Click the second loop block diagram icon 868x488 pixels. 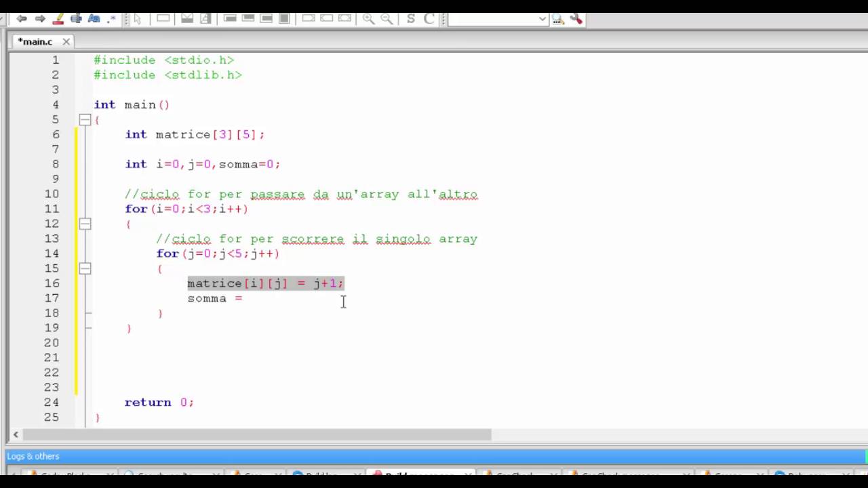click(x=248, y=19)
